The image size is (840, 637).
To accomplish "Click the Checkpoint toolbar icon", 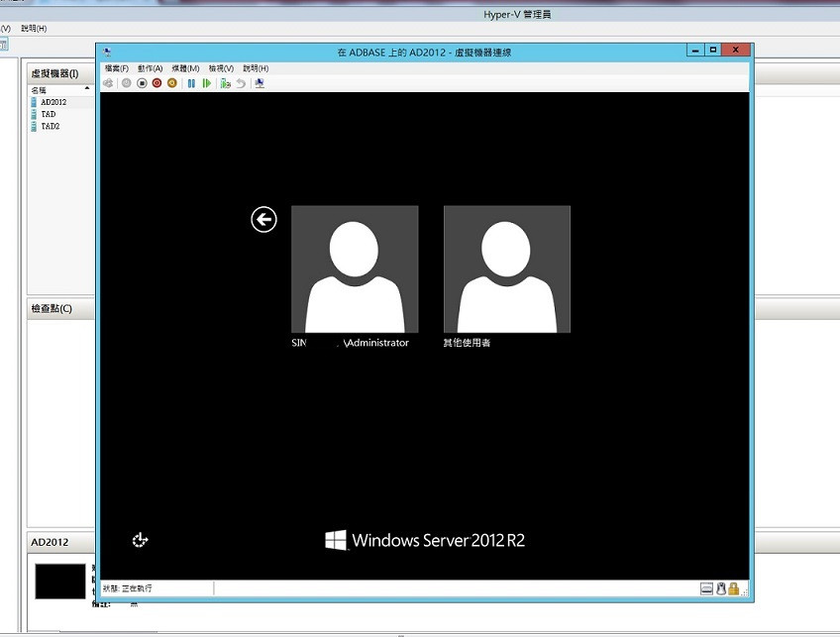I will [226, 83].
